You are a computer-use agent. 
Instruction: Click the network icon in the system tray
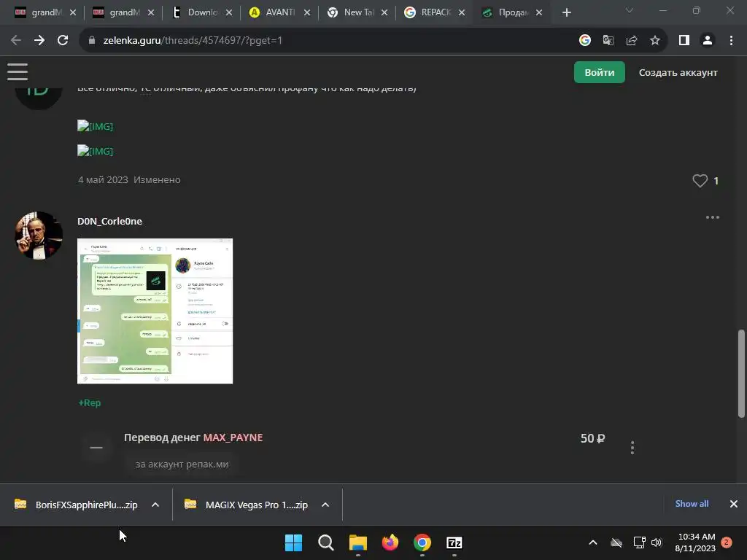tap(639, 542)
